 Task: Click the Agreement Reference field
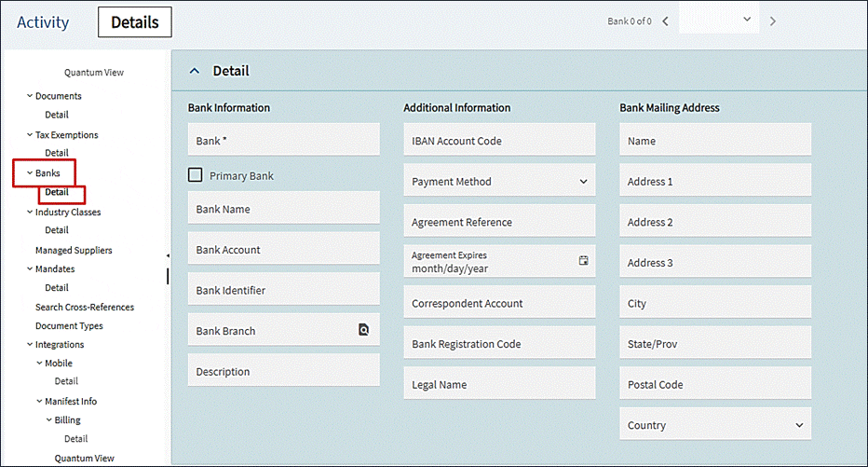[499, 222]
